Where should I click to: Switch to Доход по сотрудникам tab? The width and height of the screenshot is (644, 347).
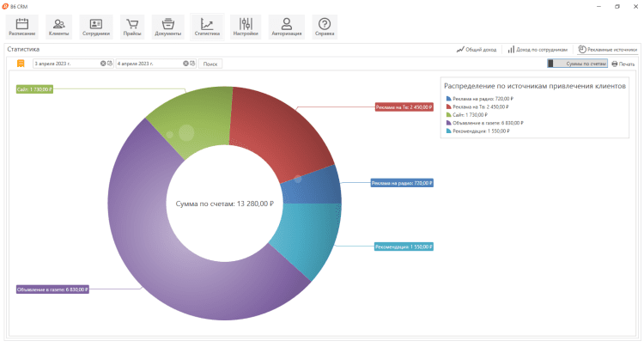(538, 50)
